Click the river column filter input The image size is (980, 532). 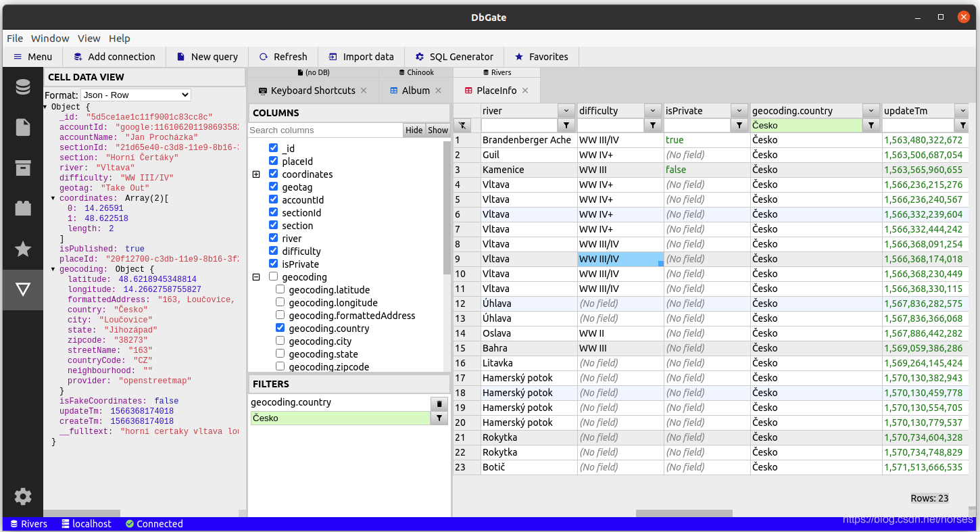click(x=519, y=125)
